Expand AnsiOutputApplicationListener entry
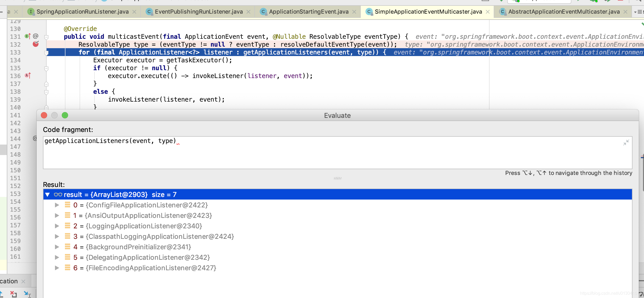Image resolution: width=644 pixels, height=298 pixels. [x=57, y=216]
